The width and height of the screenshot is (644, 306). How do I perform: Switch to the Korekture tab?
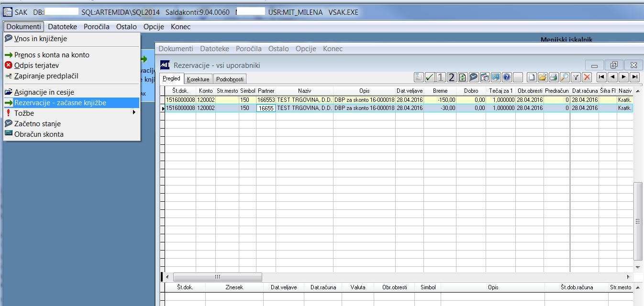(x=198, y=79)
